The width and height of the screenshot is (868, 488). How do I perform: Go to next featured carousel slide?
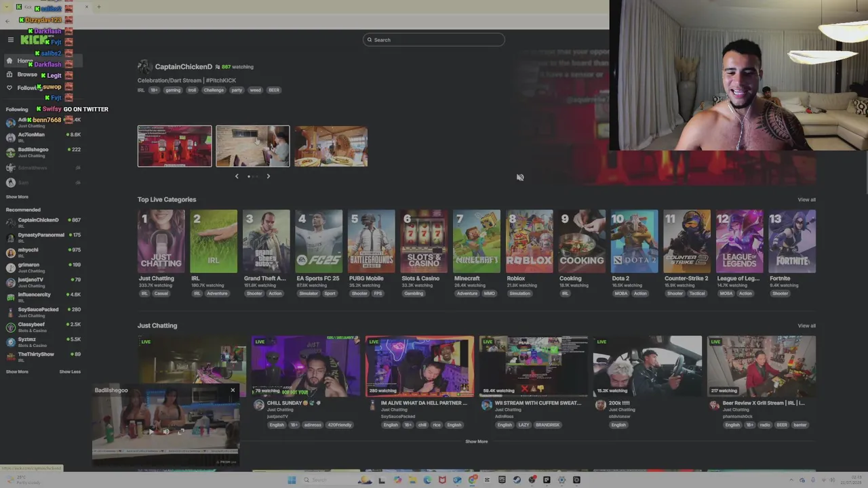click(x=268, y=176)
